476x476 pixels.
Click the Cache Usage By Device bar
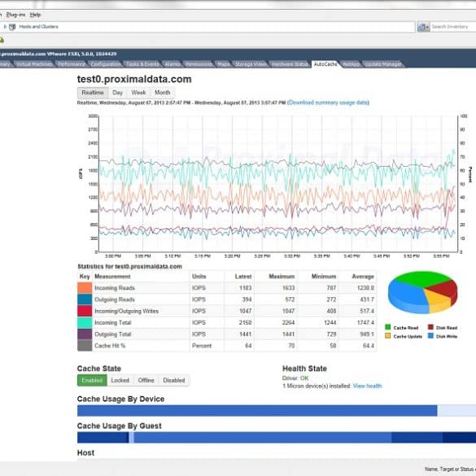277,410
